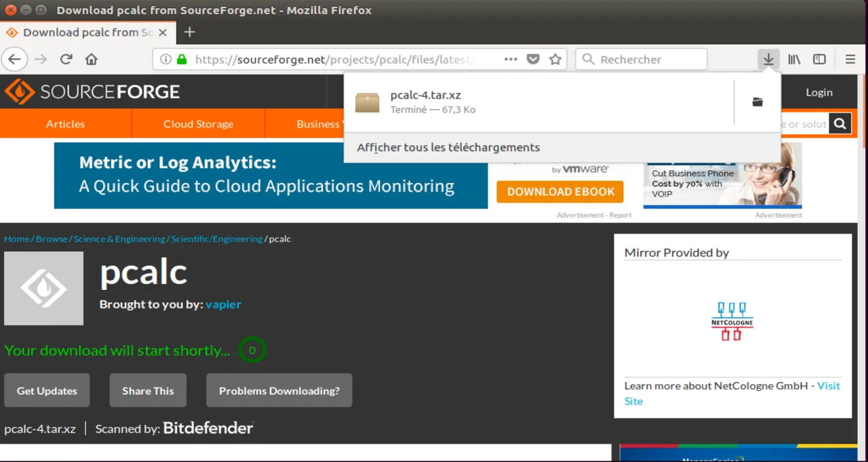Open a new tab with plus
The width and height of the screenshot is (868, 462).
coord(190,32)
